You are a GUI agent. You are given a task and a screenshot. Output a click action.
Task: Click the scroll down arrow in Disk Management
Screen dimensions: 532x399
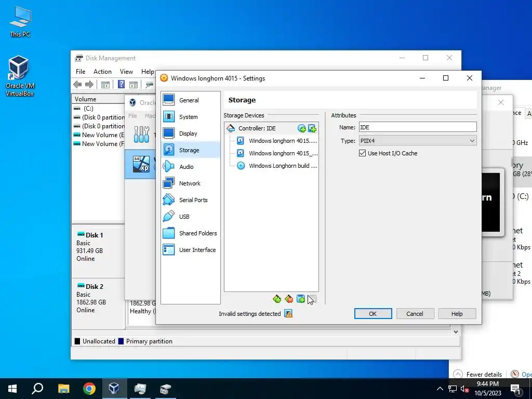click(x=455, y=332)
